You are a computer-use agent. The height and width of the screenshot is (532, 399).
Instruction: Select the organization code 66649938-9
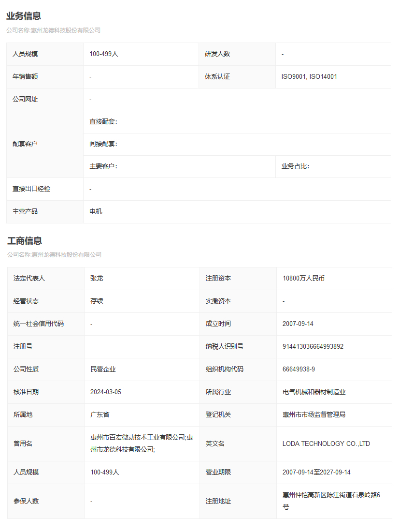299,369
